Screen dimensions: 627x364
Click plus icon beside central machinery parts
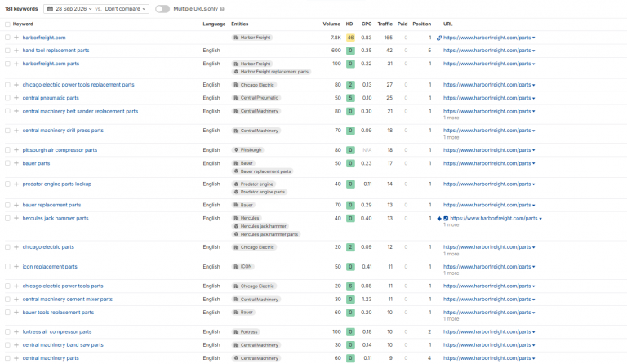[16, 358]
